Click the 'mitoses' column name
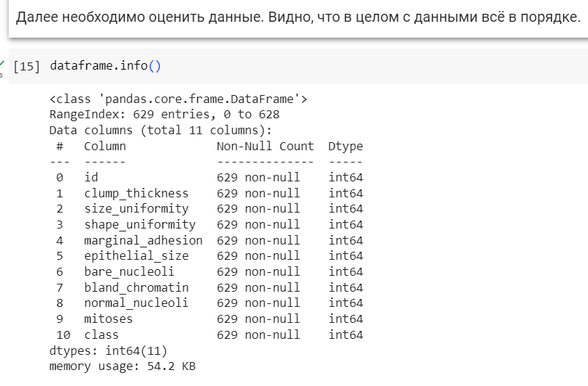 tap(108, 319)
